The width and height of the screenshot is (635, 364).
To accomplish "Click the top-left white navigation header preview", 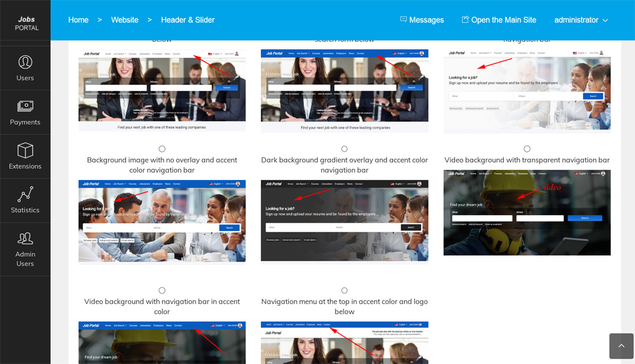I will 162,90.
